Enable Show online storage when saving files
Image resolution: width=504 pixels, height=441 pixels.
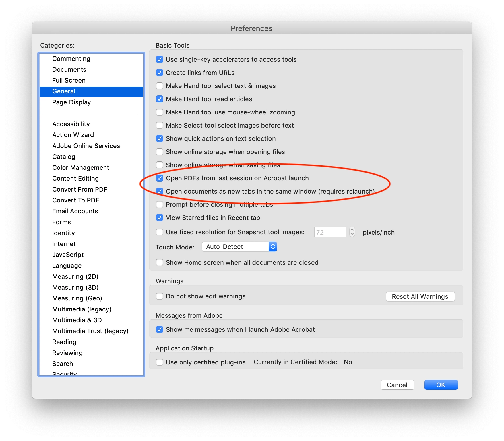[x=160, y=165]
